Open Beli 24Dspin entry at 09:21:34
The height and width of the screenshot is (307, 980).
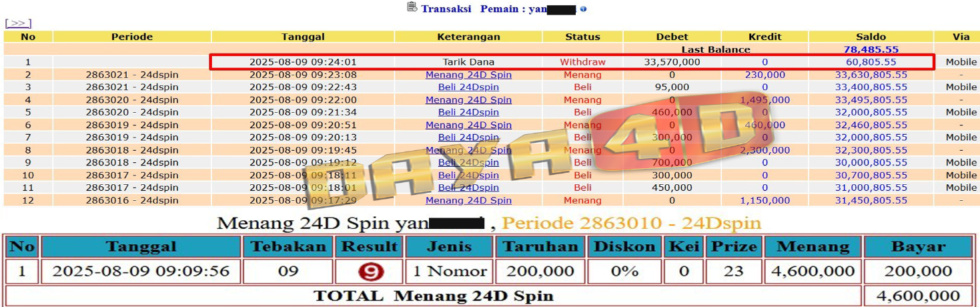click(x=468, y=112)
